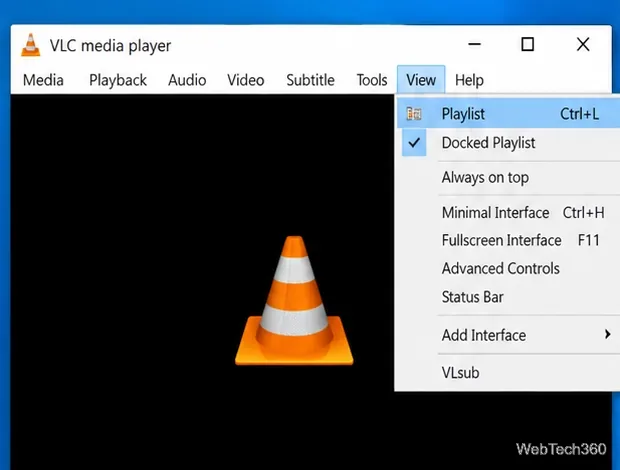Open the Subtitle menu
Screen dimensions: 620x470
(310, 80)
